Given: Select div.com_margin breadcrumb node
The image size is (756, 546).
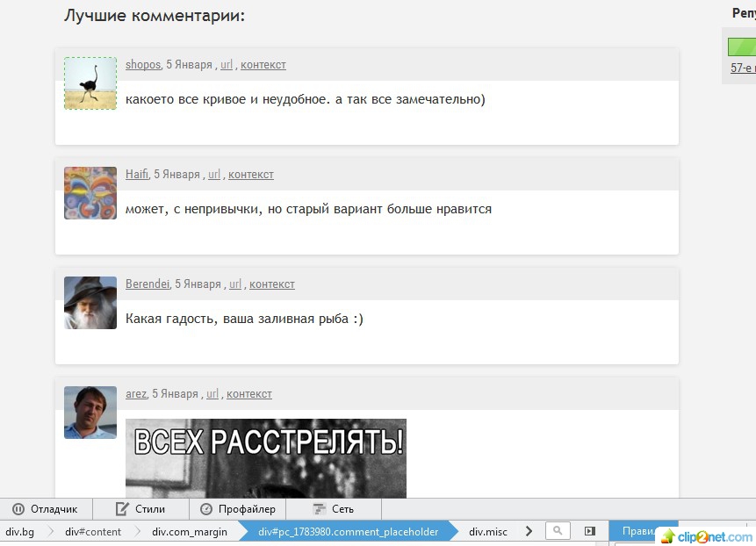Looking at the screenshot, I should (189, 531).
